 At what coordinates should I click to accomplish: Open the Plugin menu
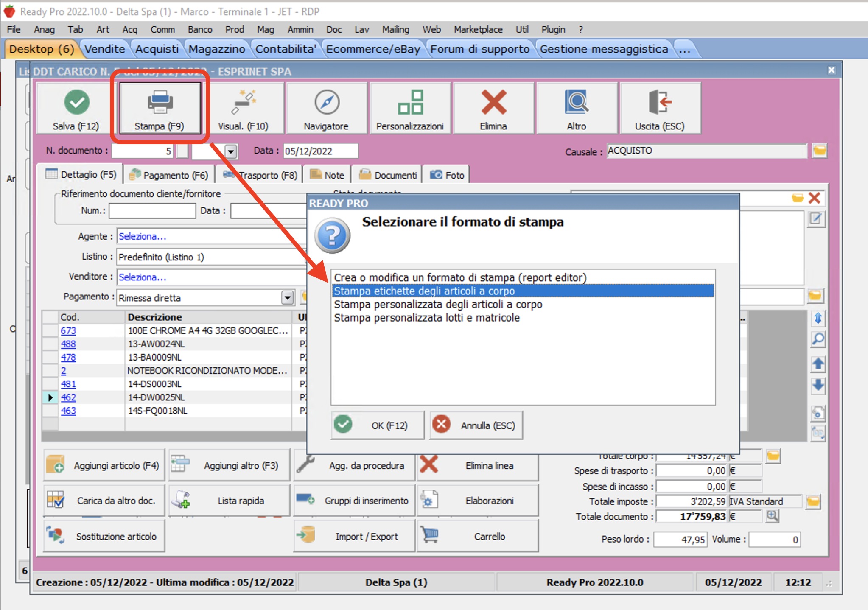pos(553,29)
